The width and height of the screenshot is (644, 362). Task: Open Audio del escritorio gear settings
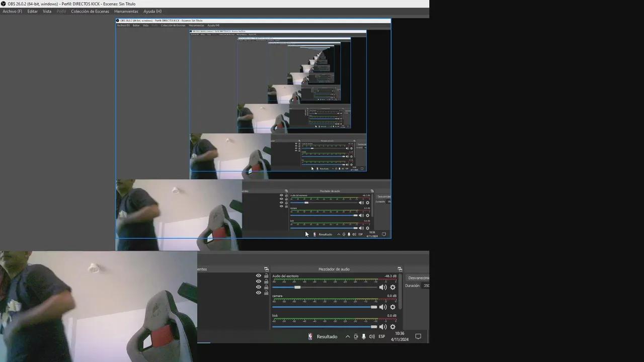[393, 287]
